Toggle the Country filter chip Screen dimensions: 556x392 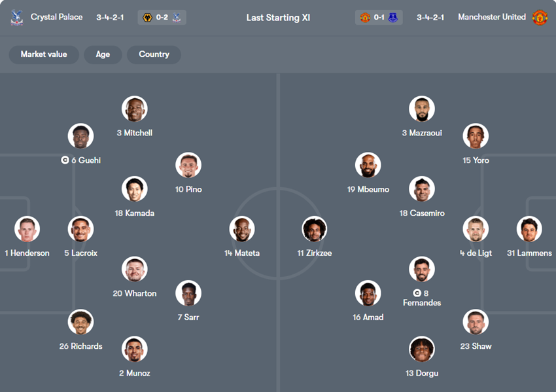(x=154, y=54)
